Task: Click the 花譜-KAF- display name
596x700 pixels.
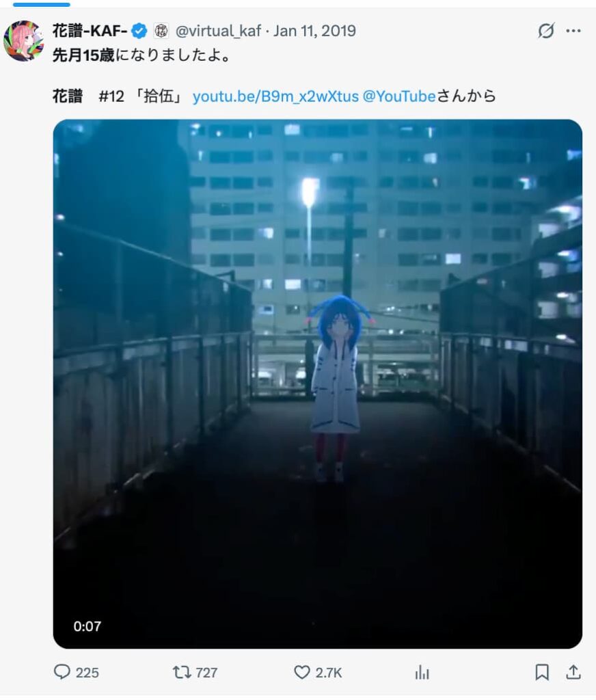Action: [x=90, y=31]
